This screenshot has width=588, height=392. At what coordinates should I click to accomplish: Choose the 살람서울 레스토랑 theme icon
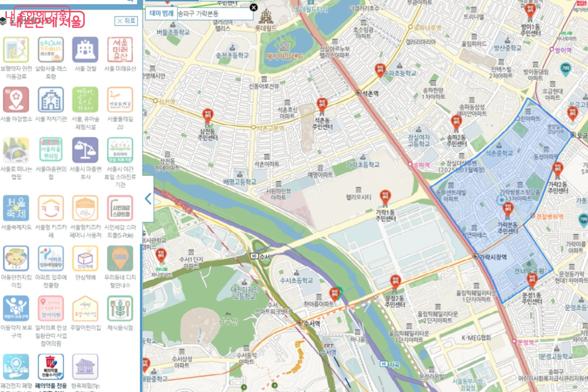click(51, 49)
